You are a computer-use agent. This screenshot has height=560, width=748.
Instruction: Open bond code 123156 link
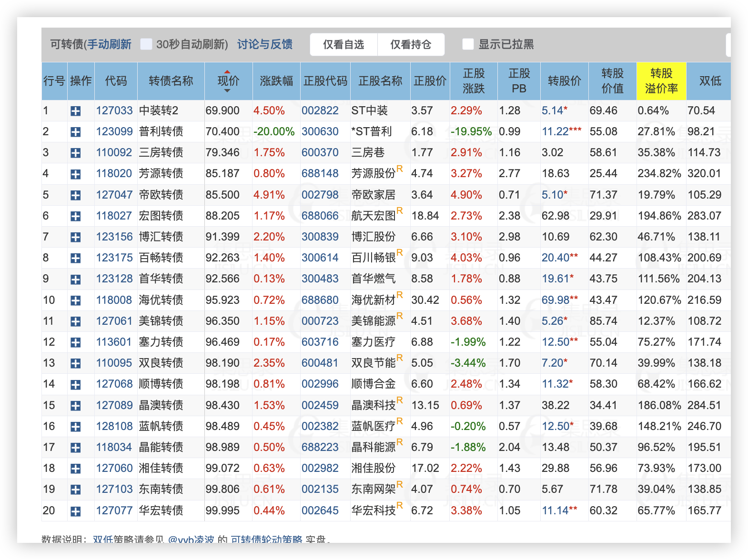[114, 237]
